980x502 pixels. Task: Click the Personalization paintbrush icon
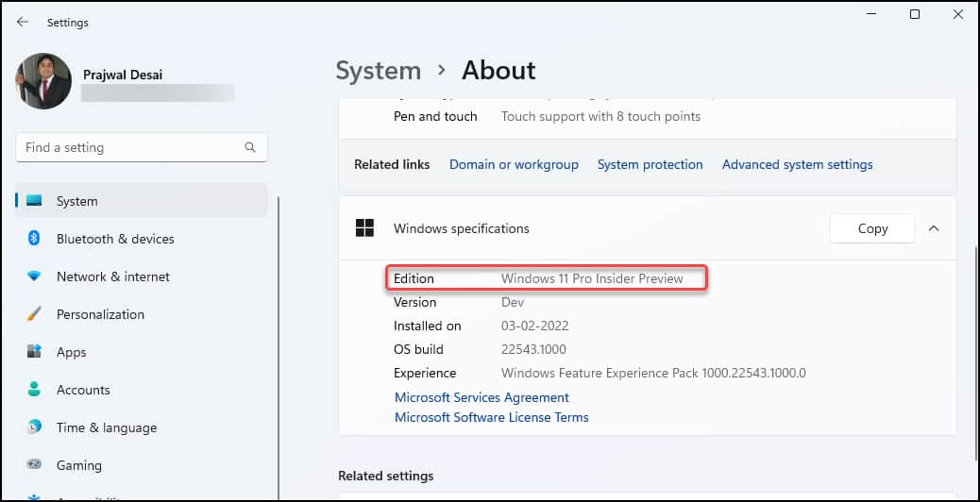tap(34, 314)
